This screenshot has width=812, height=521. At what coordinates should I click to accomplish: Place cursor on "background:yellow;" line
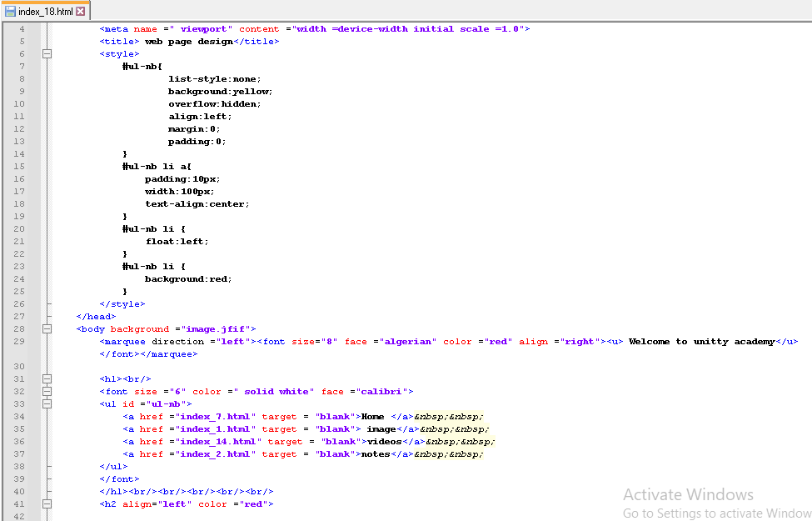click(x=220, y=91)
